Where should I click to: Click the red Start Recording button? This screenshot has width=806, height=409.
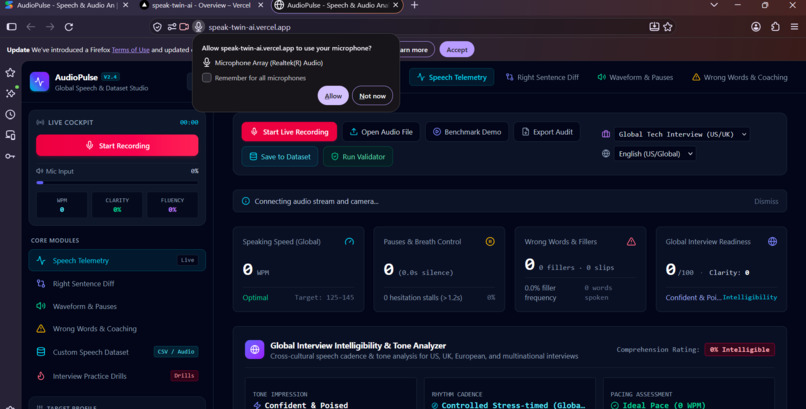coord(117,145)
